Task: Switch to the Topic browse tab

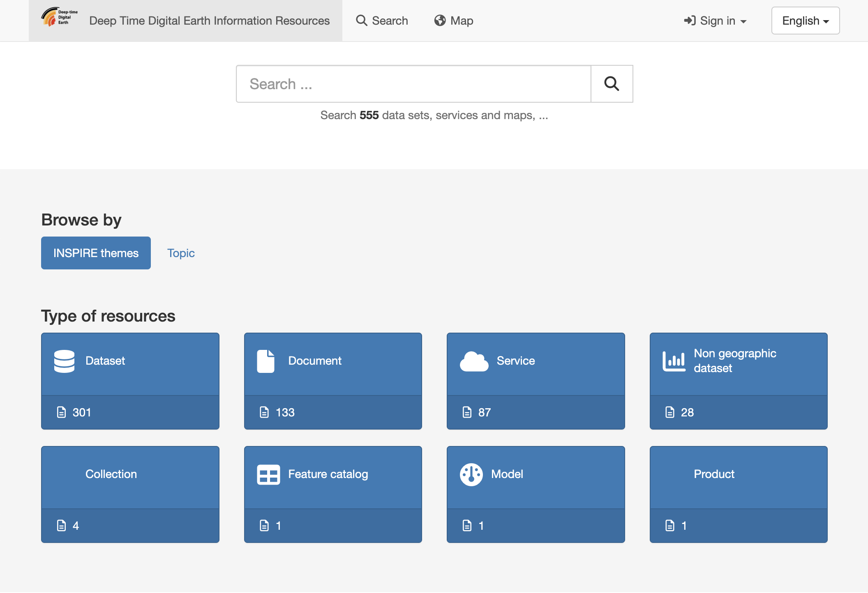Action: click(x=181, y=253)
